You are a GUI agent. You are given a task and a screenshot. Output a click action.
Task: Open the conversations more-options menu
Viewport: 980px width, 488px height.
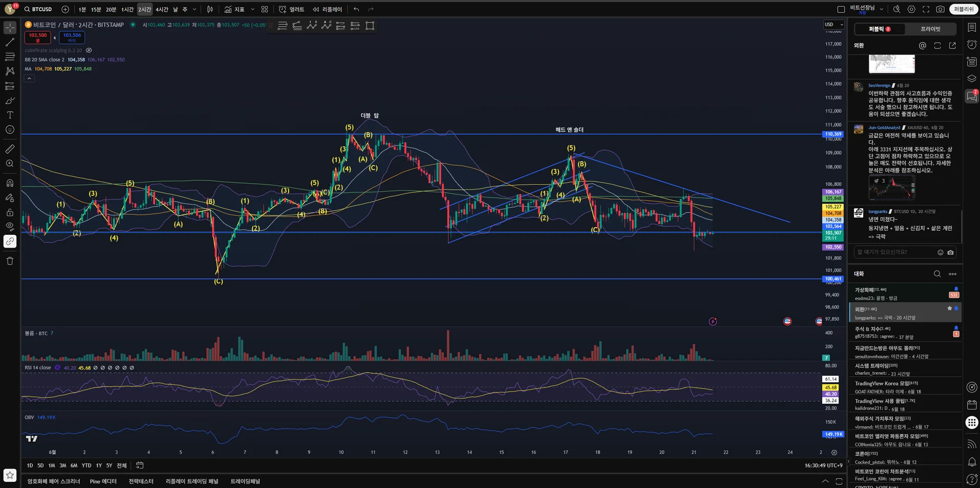click(952, 274)
